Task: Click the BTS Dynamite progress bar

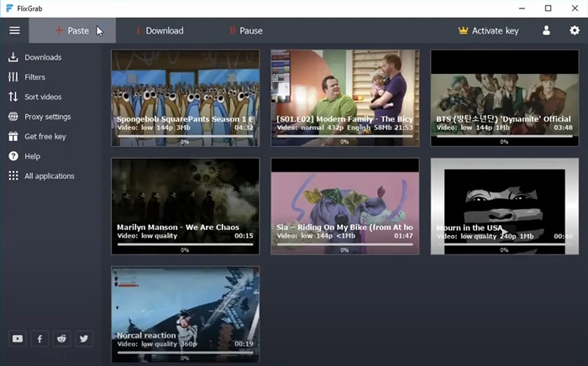Action: pyautogui.click(x=505, y=136)
